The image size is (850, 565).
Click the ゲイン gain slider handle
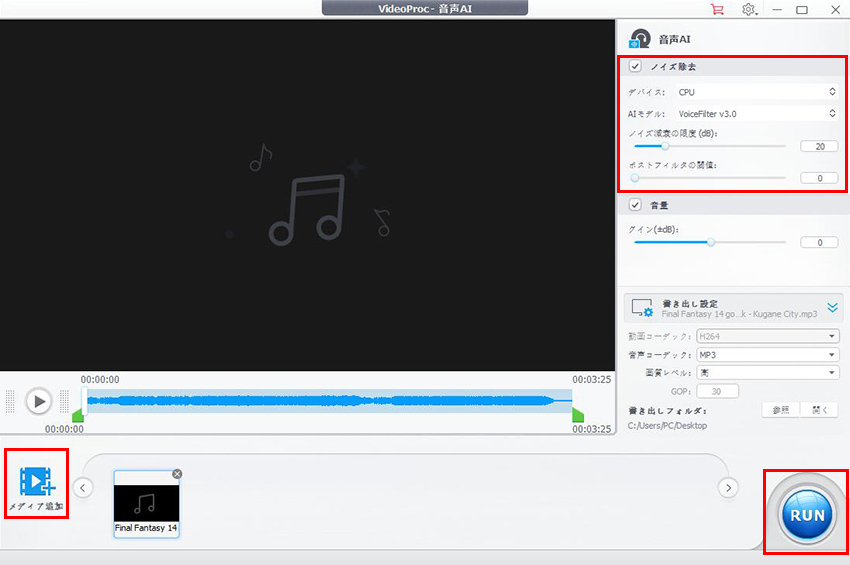[x=711, y=242]
